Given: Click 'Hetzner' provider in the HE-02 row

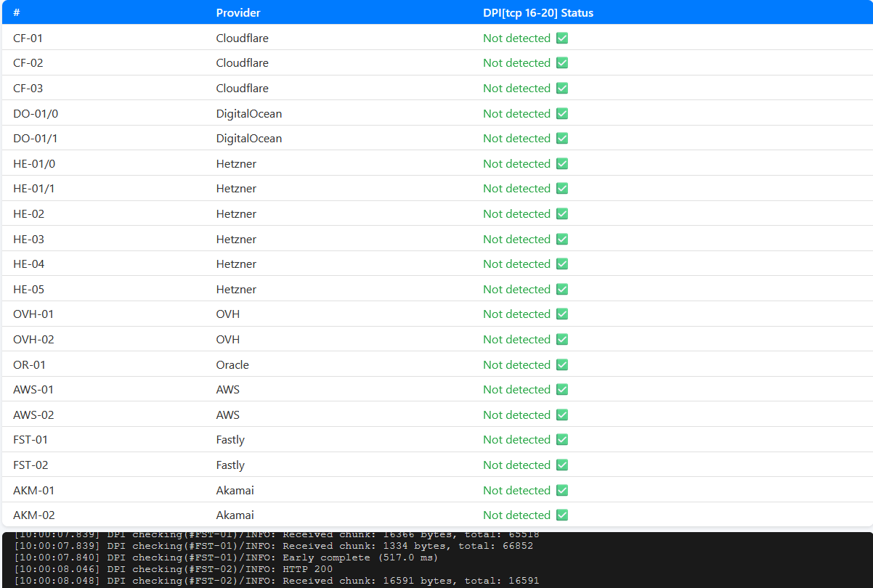Looking at the screenshot, I should 236,213.
